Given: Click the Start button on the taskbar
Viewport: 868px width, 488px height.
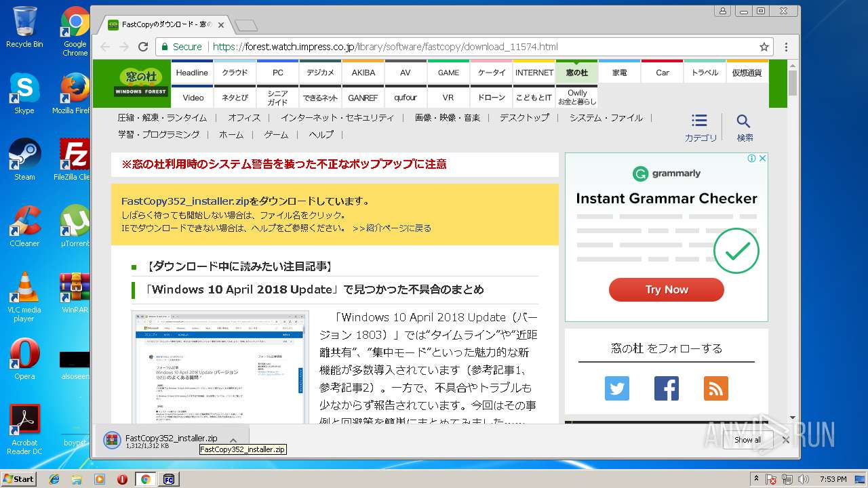Looking at the screenshot, I should click(18, 479).
